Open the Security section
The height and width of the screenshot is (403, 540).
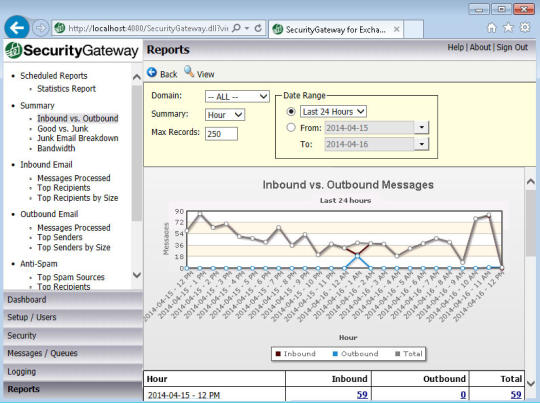(73, 335)
